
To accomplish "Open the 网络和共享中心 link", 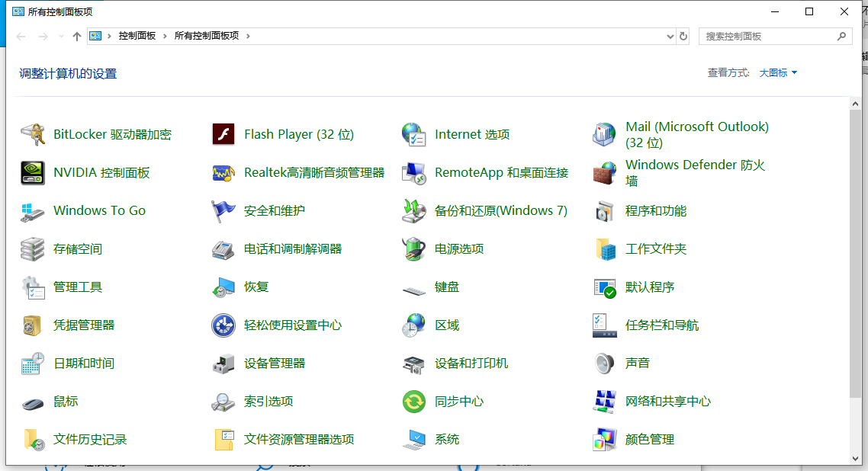I will tap(667, 402).
